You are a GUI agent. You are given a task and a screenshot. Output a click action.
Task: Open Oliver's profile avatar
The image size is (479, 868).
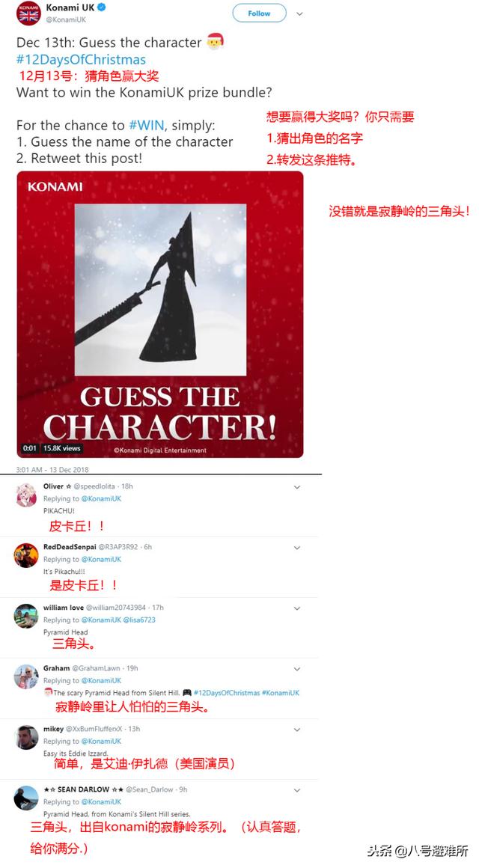pos(26,495)
